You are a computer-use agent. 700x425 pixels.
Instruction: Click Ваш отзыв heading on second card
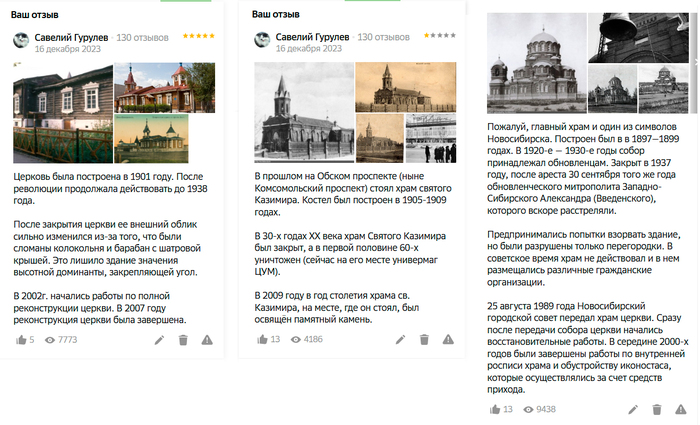click(x=276, y=14)
